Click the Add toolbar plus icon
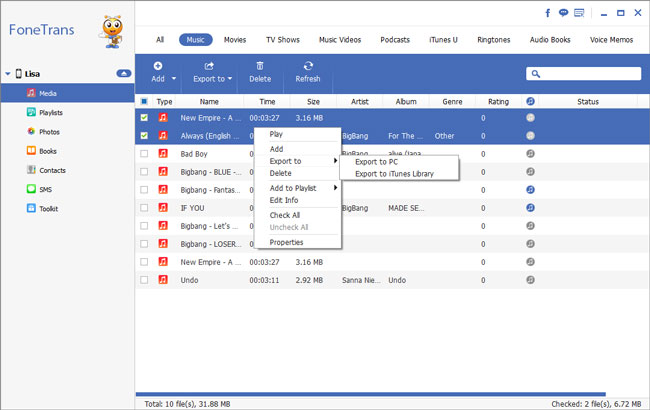Screen dimensions: 650x410 click(158, 66)
